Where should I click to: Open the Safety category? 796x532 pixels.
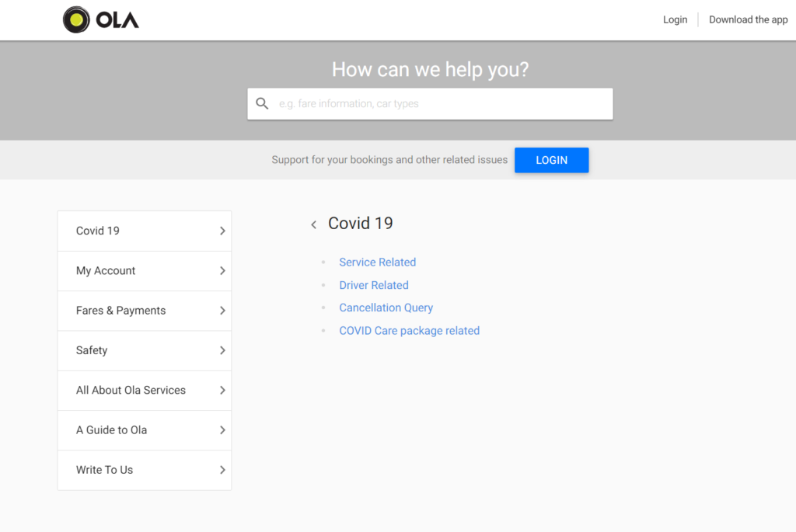pyautogui.click(x=92, y=350)
